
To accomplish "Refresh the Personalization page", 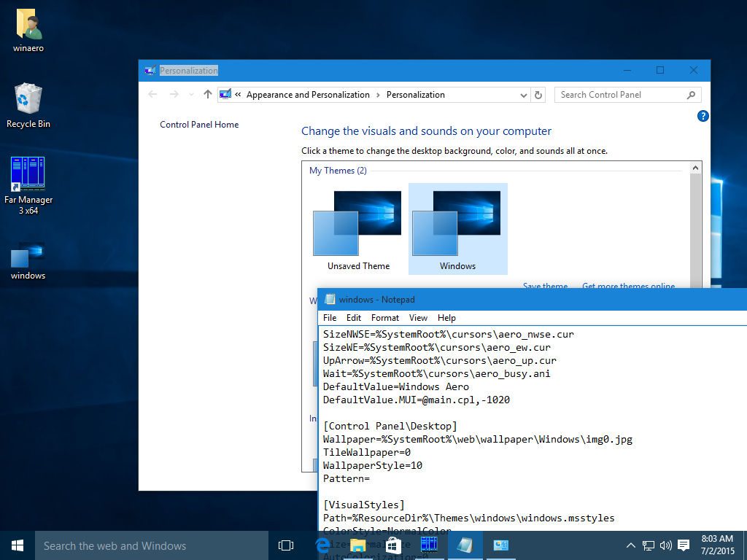I will pyautogui.click(x=538, y=95).
